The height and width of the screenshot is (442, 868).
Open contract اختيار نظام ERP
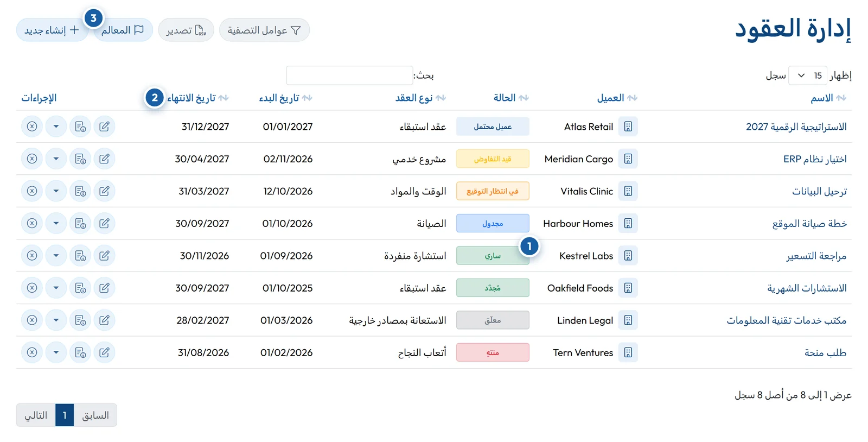point(815,159)
